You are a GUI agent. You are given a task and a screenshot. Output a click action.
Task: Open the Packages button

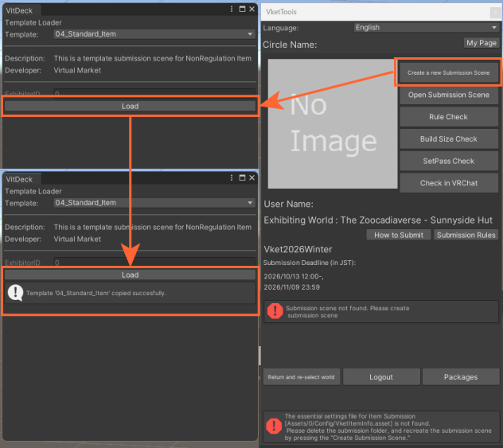tap(461, 377)
